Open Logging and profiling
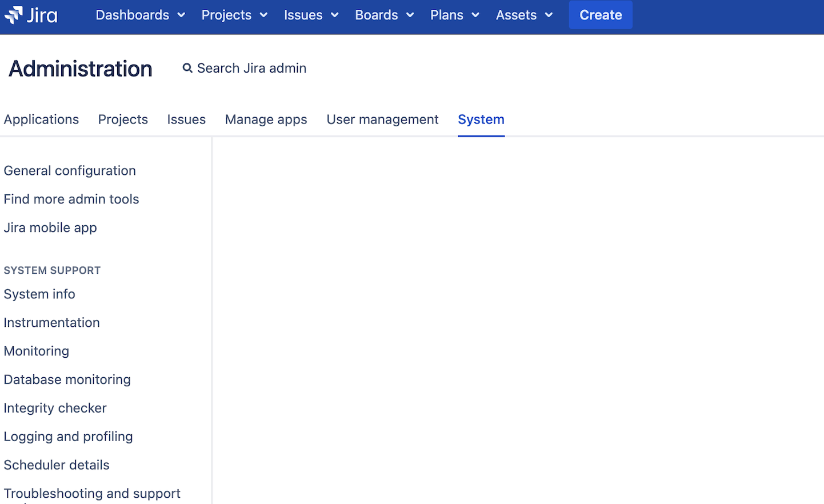The height and width of the screenshot is (504, 824). click(68, 437)
